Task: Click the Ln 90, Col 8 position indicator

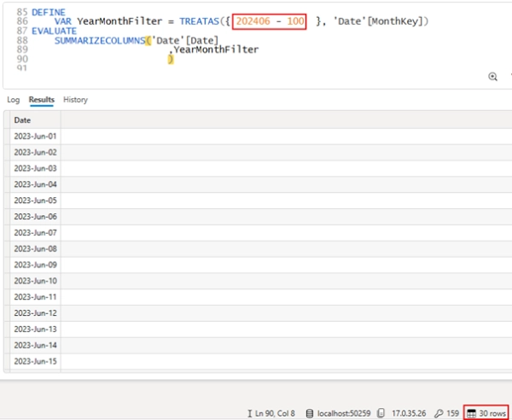Action: 275,413
